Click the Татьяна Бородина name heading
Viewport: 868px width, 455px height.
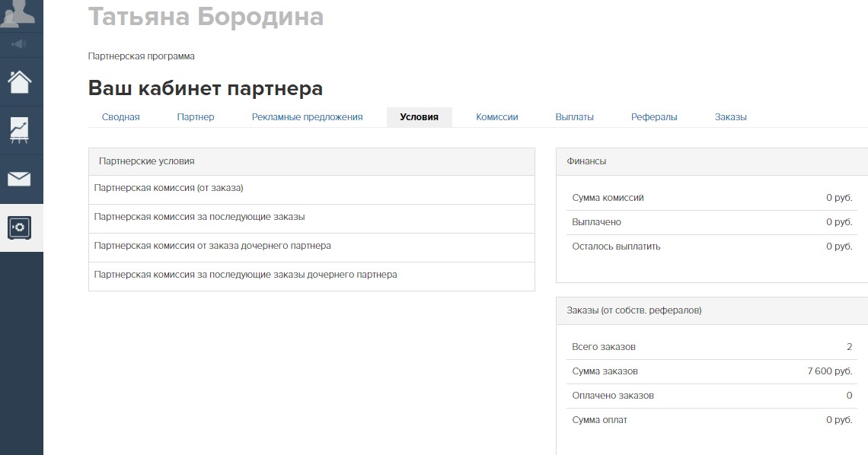tap(206, 17)
